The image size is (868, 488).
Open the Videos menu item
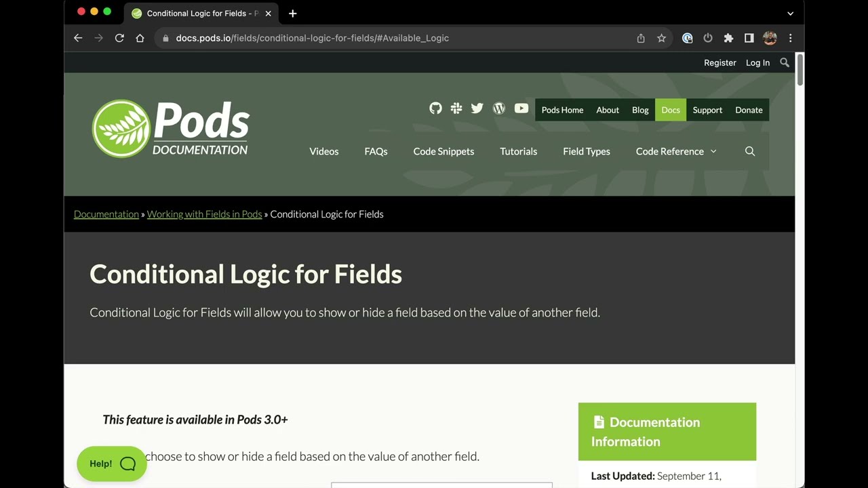coord(324,151)
